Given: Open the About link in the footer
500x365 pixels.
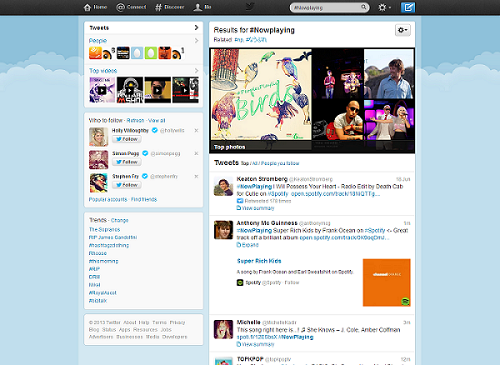Looking at the screenshot, I should (x=130, y=322).
